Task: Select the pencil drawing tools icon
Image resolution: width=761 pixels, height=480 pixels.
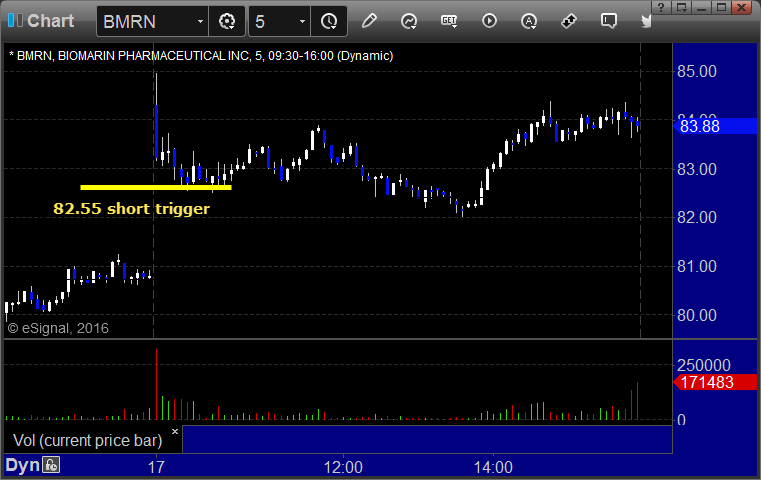Action: [x=369, y=21]
